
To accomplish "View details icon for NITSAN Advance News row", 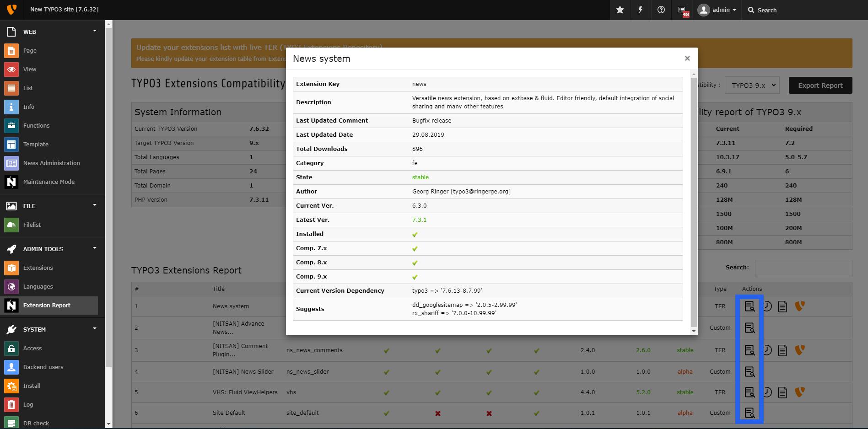I will (749, 328).
